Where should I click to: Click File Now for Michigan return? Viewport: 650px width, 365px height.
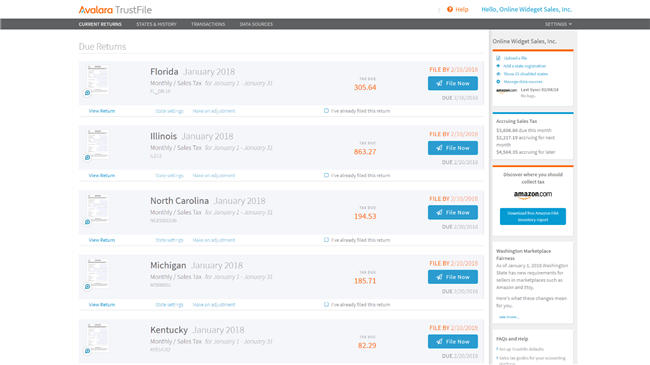(x=453, y=277)
